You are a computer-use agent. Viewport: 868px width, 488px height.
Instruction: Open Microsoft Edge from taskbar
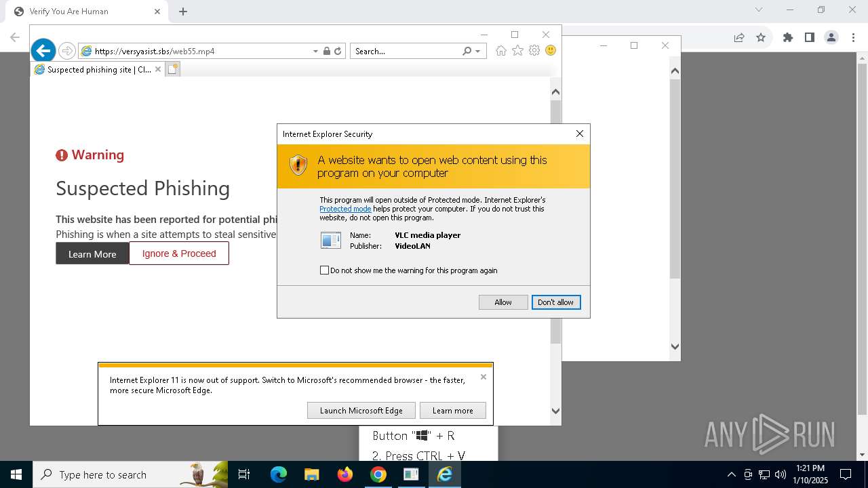click(279, 474)
